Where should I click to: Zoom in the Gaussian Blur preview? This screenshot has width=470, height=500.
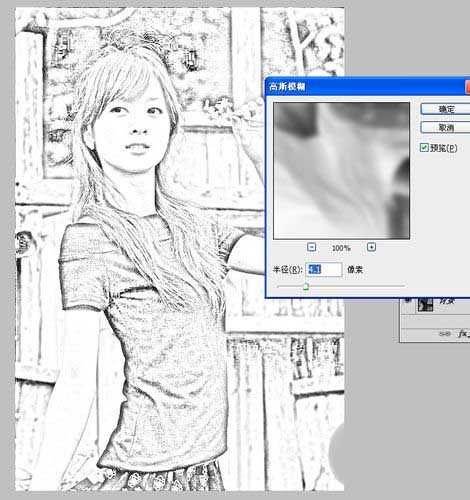[371, 247]
